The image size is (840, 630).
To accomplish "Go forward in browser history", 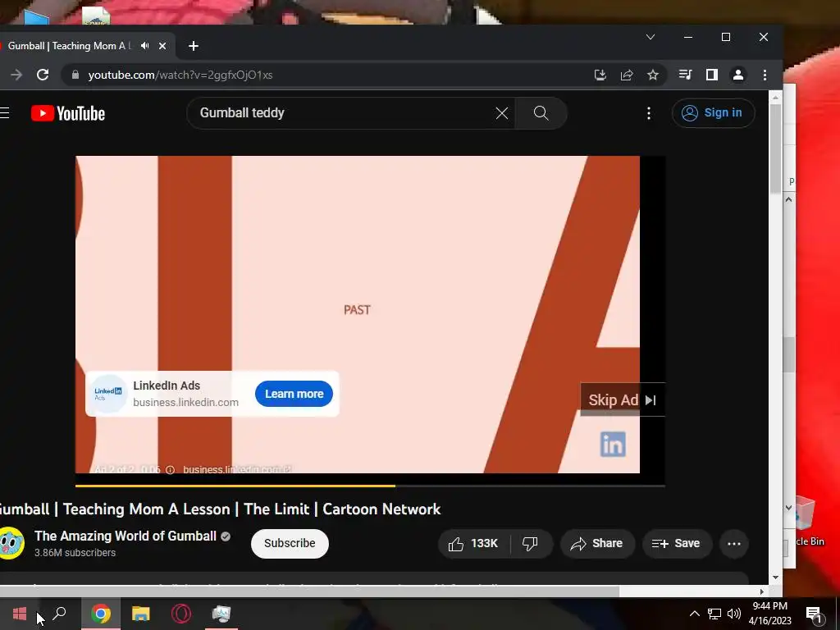I will point(16,75).
